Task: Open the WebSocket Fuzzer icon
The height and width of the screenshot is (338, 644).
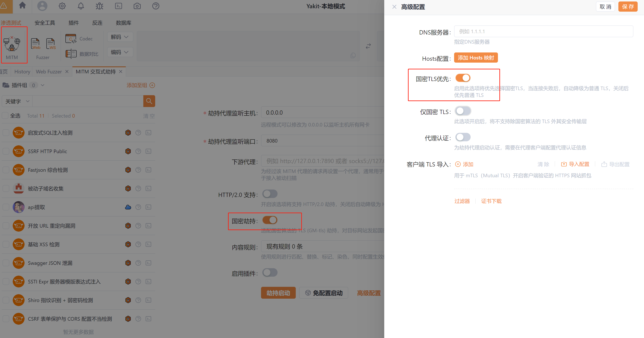Action: [x=51, y=44]
